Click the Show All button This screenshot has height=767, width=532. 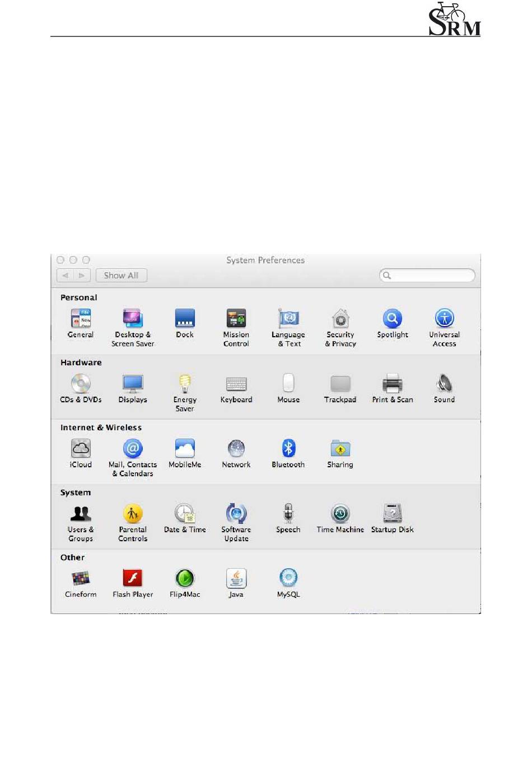[x=121, y=276]
